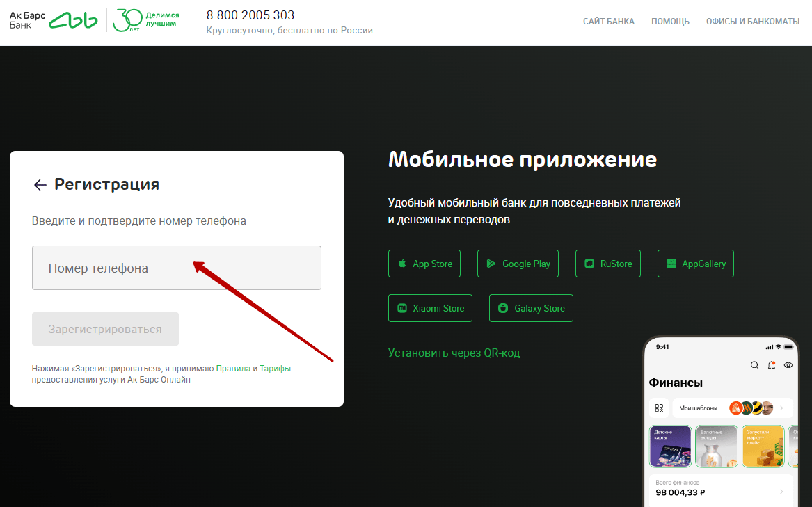Viewport: 812px width, 507px height.
Task: Select the RuStore download button
Action: 608,264
